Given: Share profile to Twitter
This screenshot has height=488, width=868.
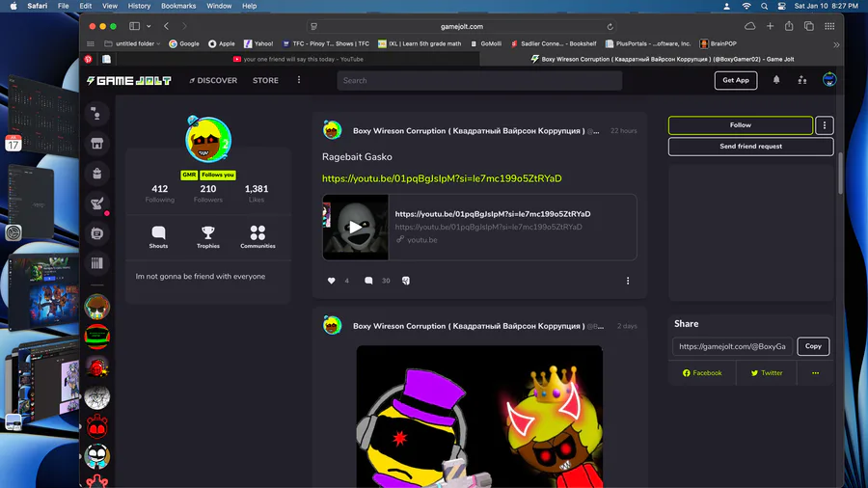Looking at the screenshot, I should 767,373.
